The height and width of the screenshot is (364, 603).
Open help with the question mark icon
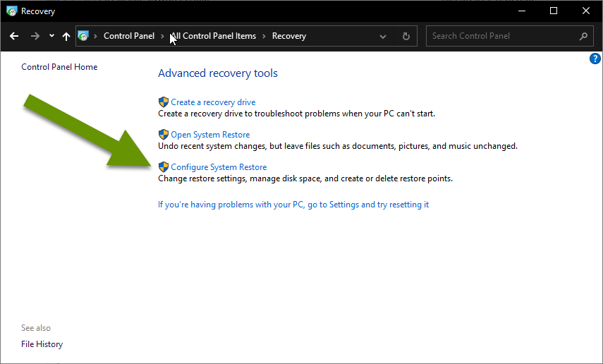click(x=595, y=59)
